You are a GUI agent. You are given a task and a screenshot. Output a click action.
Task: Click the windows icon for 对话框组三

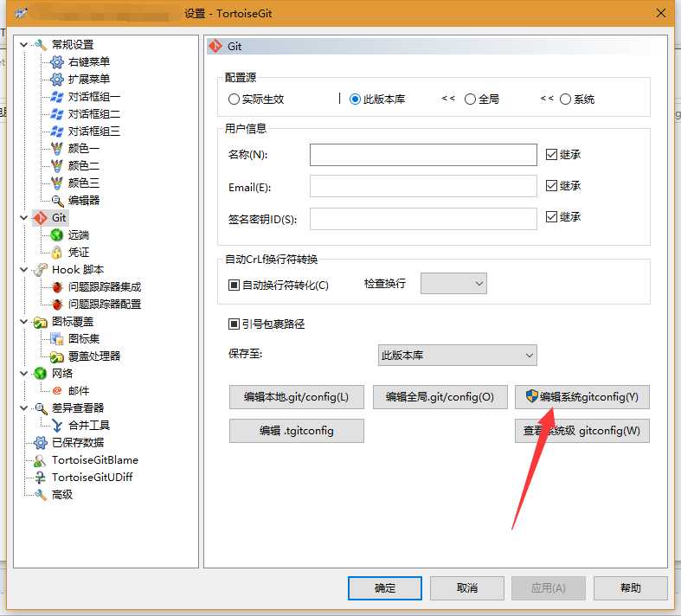(x=57, y=132)
